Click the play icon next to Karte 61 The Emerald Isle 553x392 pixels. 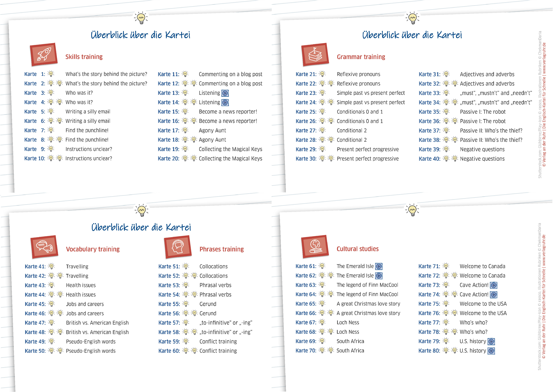(x=379, y=266)
